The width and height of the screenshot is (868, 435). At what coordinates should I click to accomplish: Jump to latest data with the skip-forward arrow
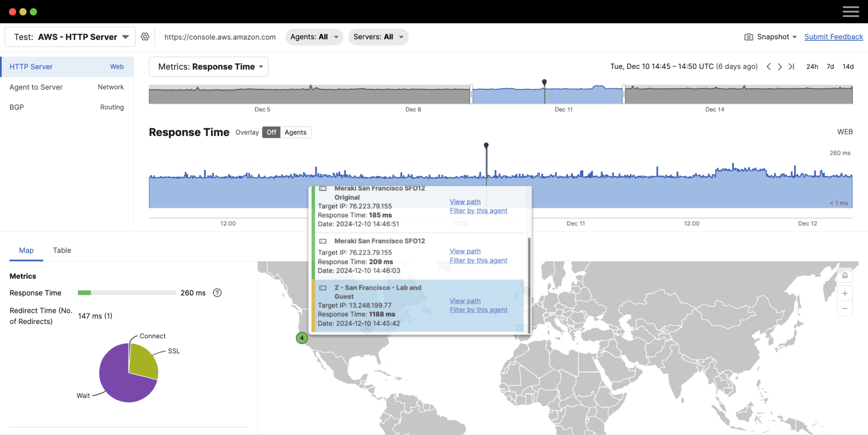pos(791,66)
